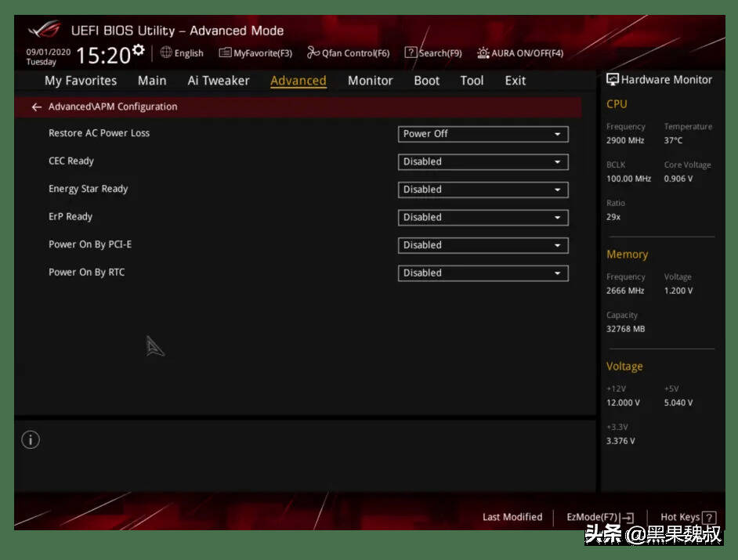Select the CEC Ready label

point(71,161)
